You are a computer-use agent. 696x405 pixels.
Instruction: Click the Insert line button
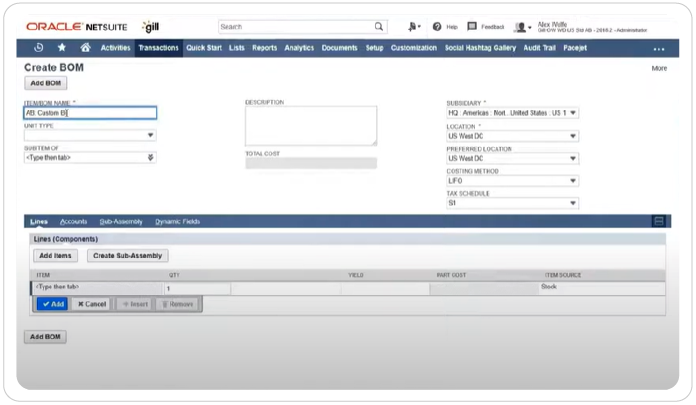point(134,304)
